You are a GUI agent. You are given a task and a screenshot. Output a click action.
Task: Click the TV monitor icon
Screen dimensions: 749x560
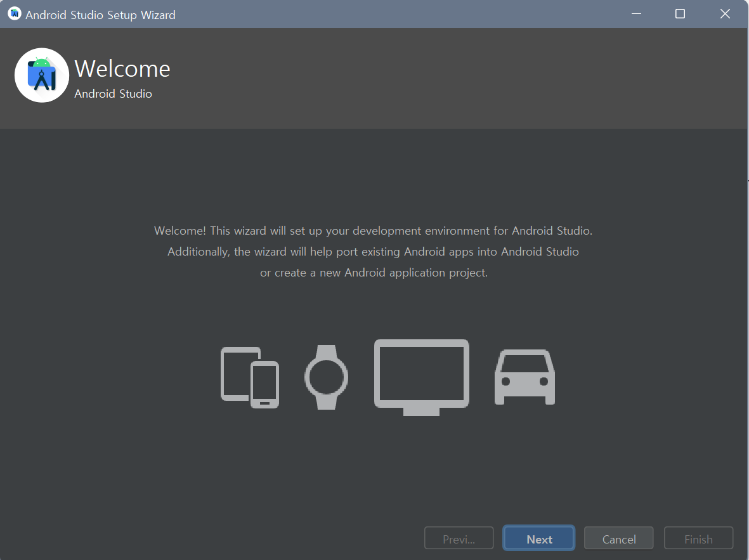(x=421, y=377)
